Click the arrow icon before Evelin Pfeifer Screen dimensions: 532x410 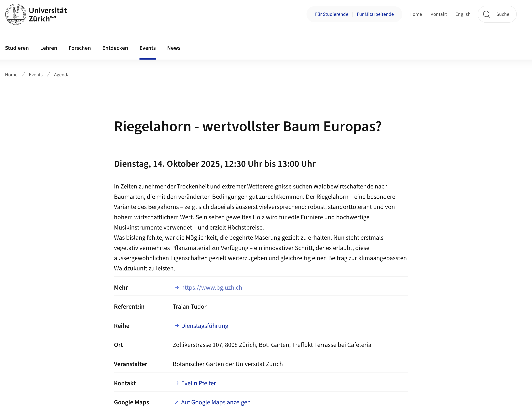tap(177, 383)
